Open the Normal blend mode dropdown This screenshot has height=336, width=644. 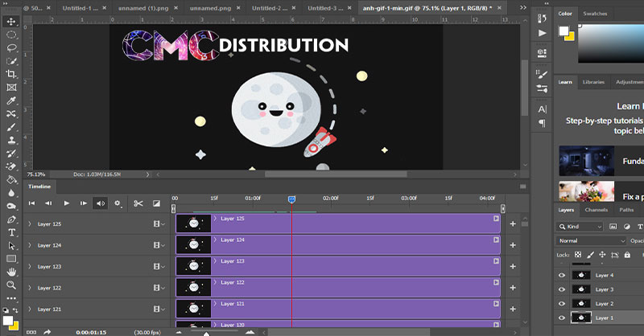coord(592,240)
